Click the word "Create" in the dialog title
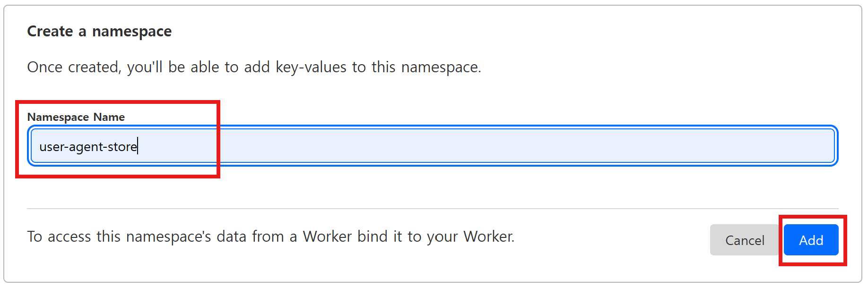The width and height of the screenshot is (868, 287). [50, 32]
